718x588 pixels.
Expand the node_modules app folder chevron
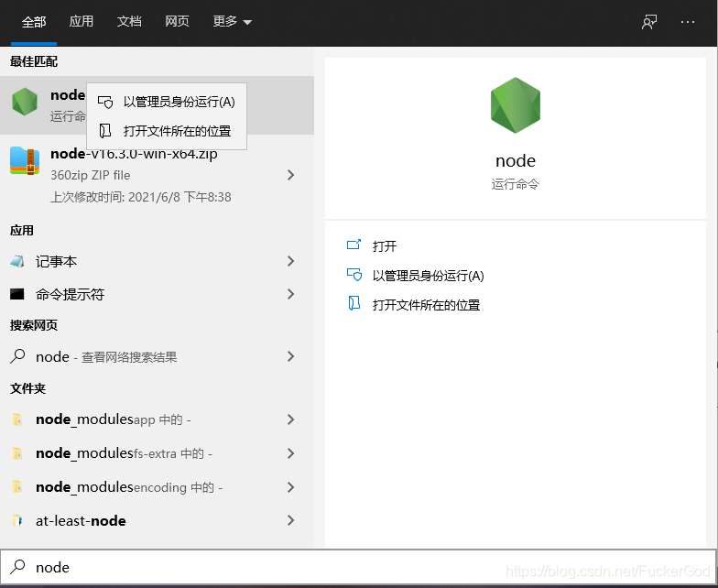click(291, 419)
